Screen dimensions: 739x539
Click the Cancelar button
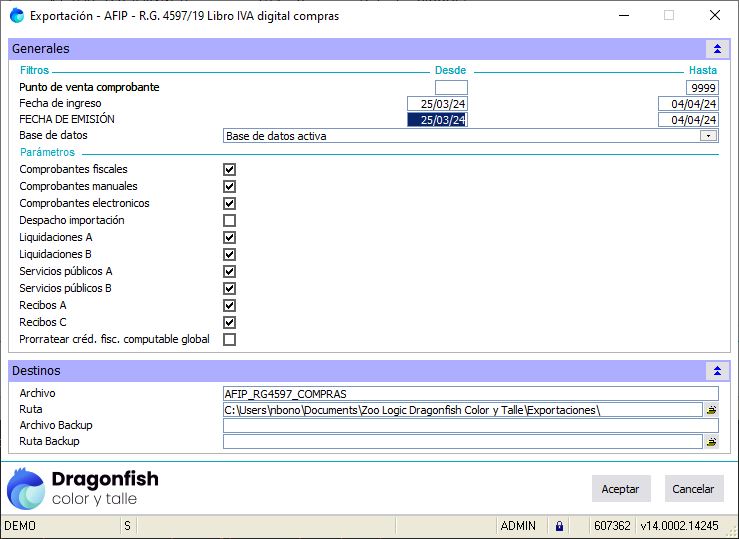(694, 489)
